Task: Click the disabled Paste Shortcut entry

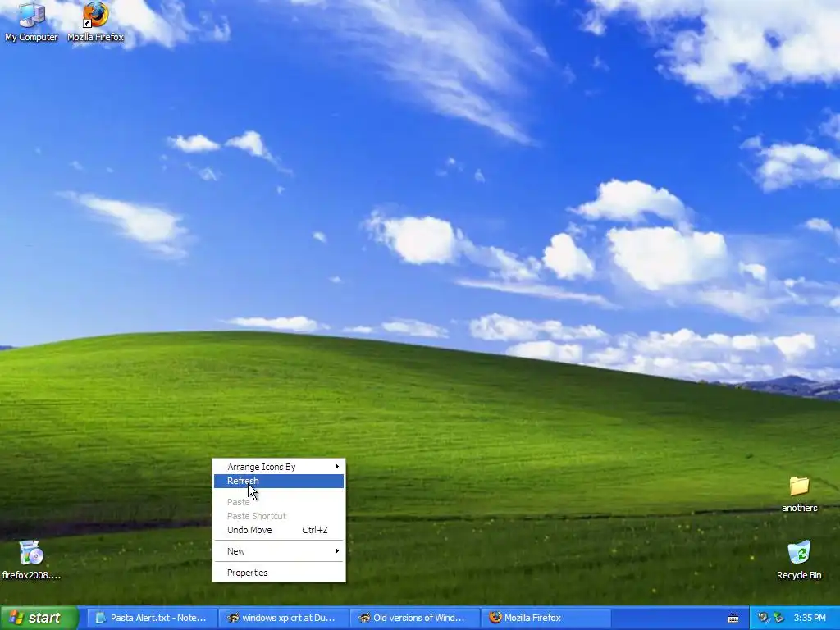Action: [279, 516]
